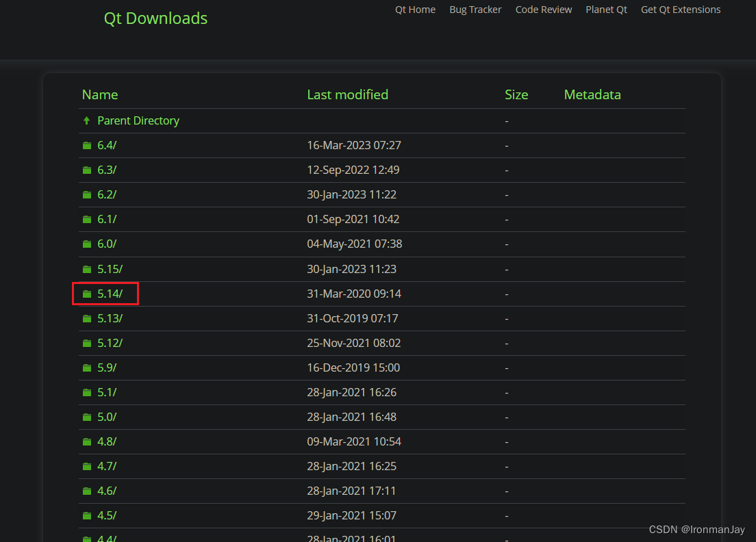Open the 5.0/ directory link
The image size is (756, 542).
click(107, 417)
